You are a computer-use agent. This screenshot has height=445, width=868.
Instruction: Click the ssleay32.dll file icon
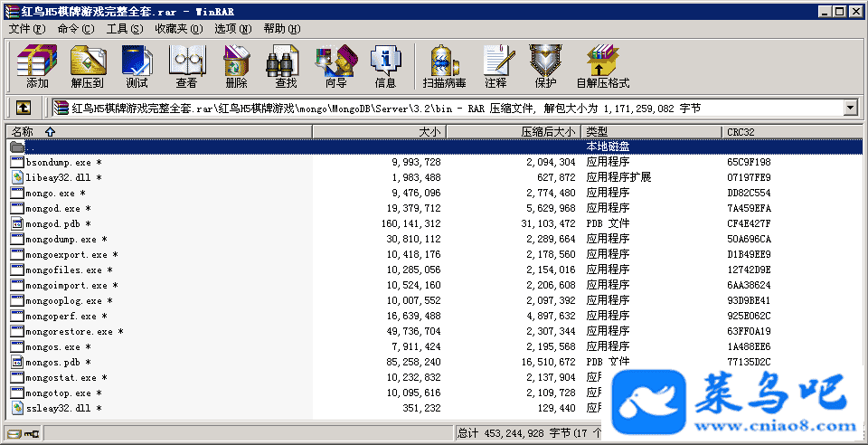coord(17,409)
